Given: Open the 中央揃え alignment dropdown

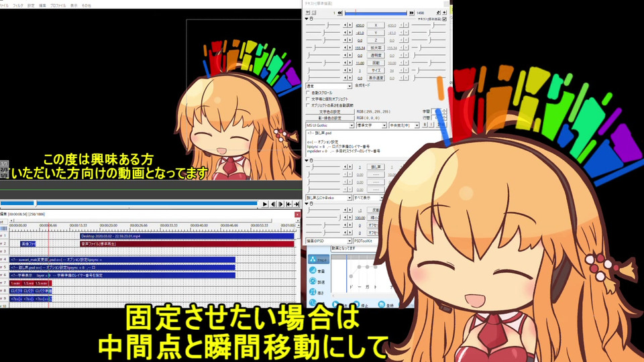Looking at the screenshot, I should tap(404, 125).
